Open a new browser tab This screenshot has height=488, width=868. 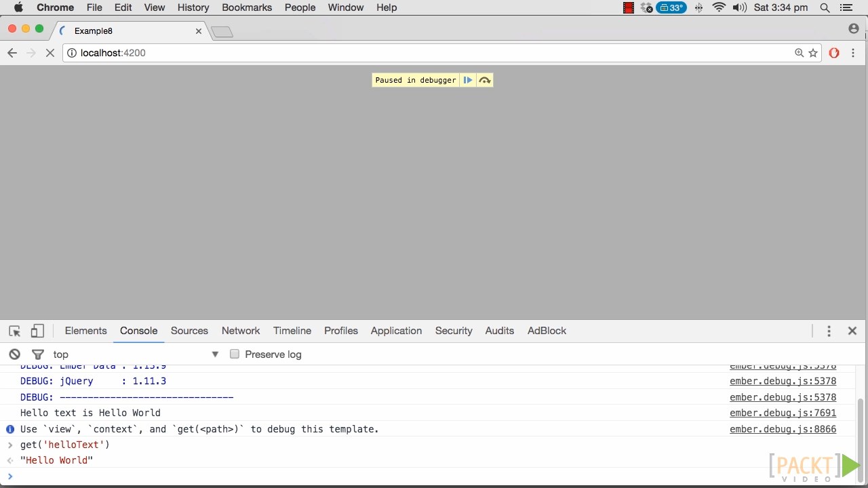click(222, 32)
